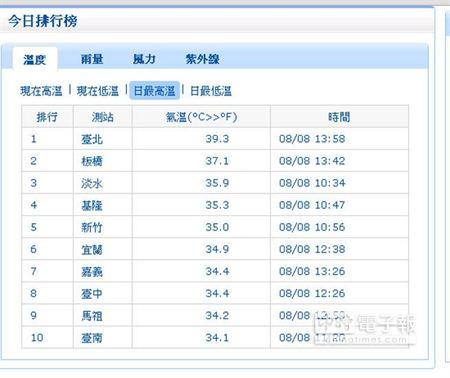Click time 08/08 10:47

(312, 205)
